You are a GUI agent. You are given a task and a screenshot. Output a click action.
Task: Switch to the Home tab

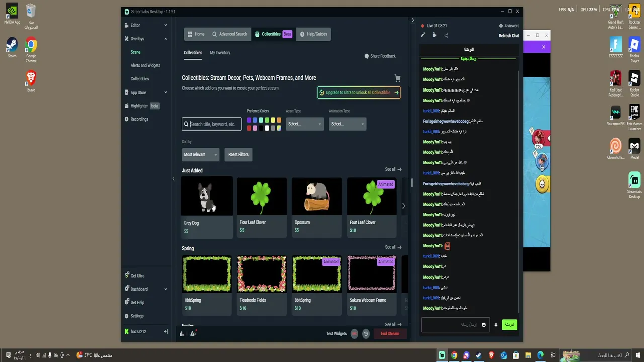point(196,34)
